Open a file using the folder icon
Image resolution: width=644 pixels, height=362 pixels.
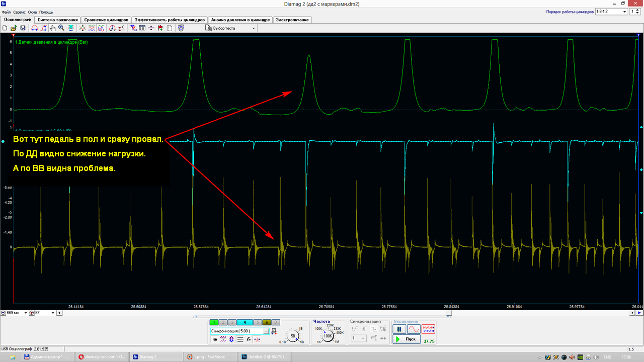pos(14,28)
